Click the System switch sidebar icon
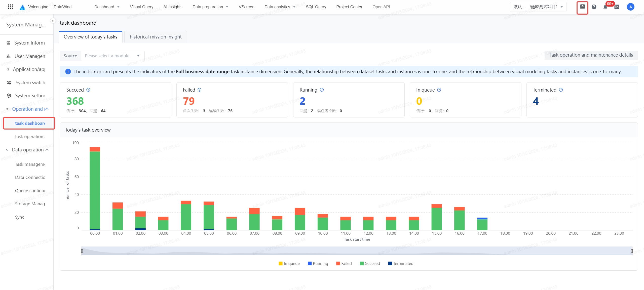The image size is (644, 290). click(9, 82)
